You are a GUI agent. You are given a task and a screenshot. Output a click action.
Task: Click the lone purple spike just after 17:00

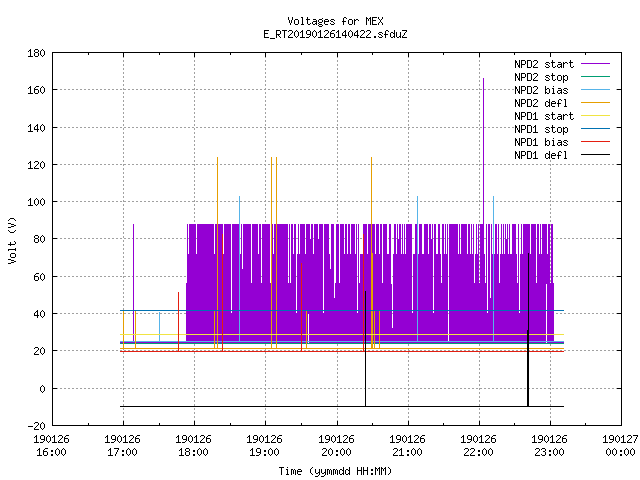point(133,282)
